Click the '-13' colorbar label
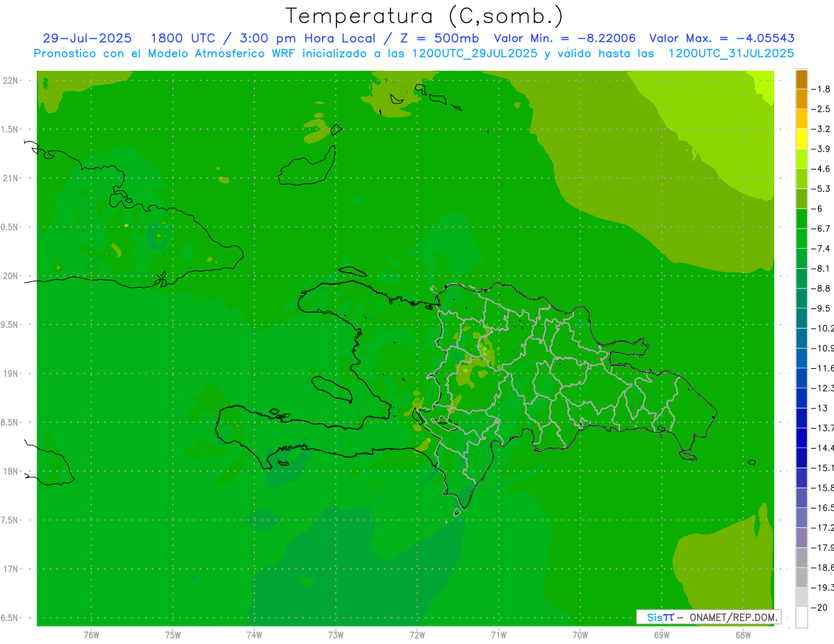The image size is (834, 644). (x=819, y=407)
